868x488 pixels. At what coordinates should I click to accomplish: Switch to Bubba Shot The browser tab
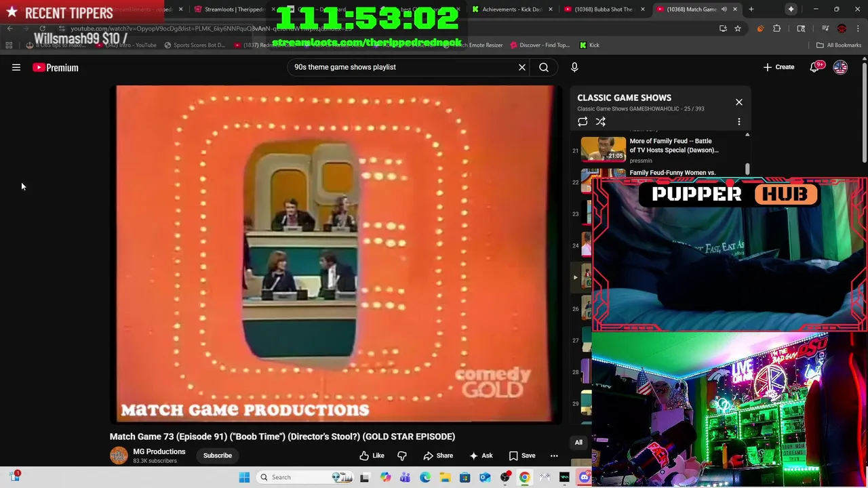click(604, 9)
